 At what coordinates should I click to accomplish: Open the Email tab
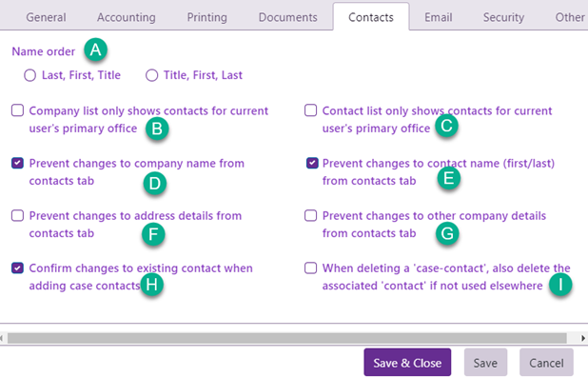439,17
